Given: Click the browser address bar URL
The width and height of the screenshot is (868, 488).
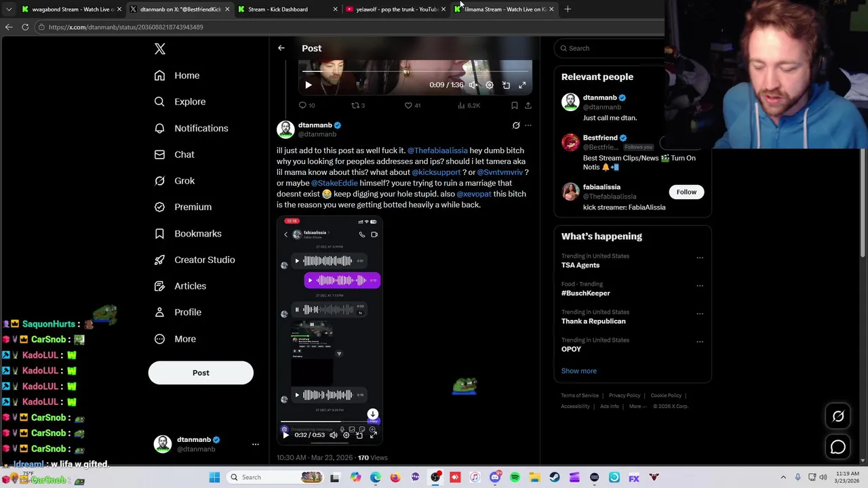Looking at the screenshot, I should tap(126, 27).
